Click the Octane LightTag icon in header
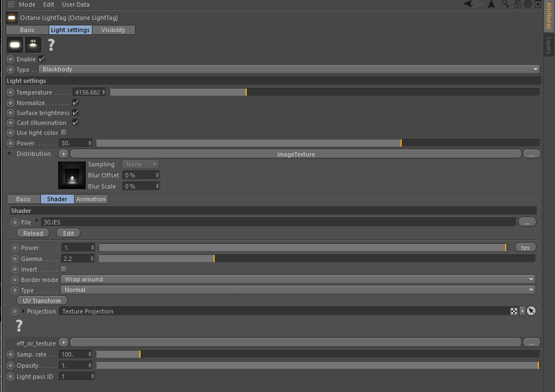Viewport: 555px width, 392px height. point(12,17)
